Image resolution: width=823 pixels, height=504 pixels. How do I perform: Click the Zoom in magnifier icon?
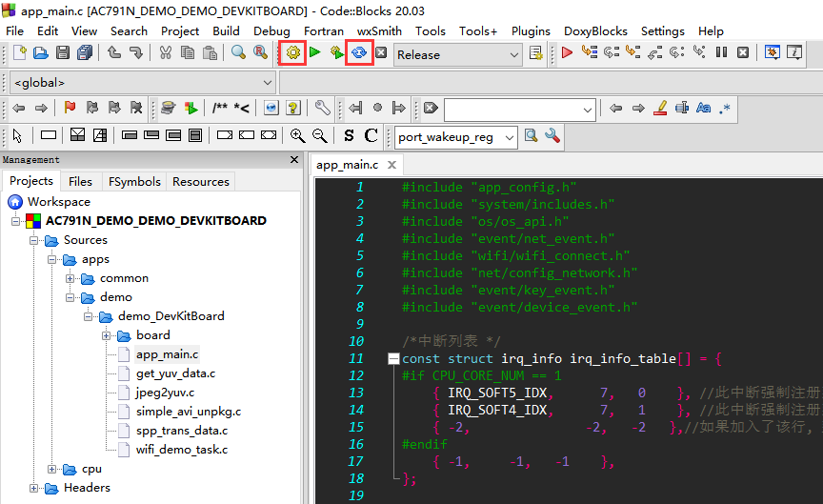297,136
